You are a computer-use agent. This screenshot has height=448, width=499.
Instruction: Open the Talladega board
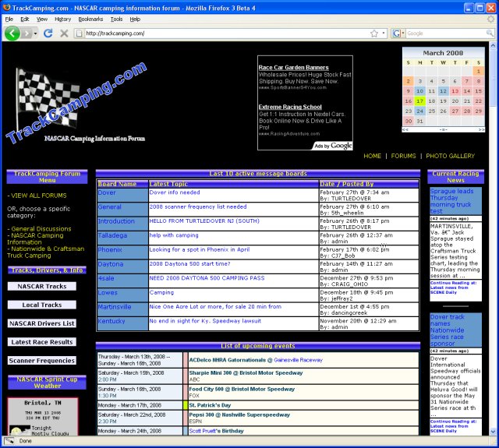(x=112, y=235)
